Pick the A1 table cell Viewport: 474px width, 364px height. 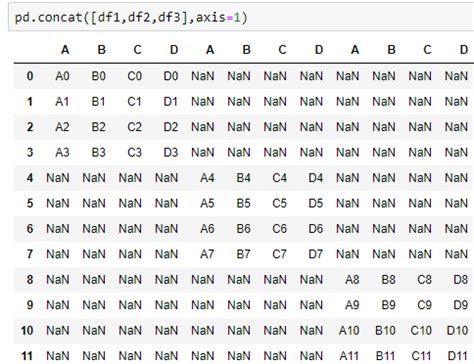pos(62,101)
